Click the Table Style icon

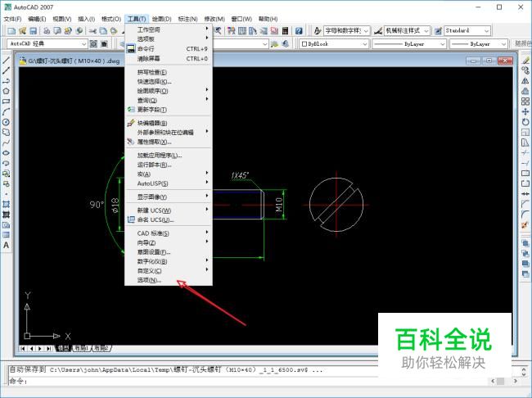438,31
